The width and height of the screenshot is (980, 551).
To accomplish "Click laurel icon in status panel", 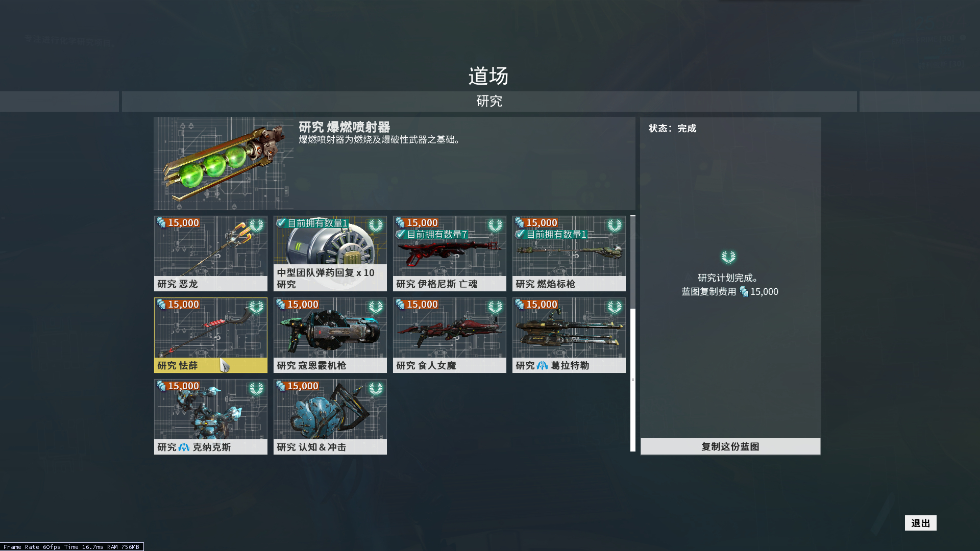I will [728, 257].
